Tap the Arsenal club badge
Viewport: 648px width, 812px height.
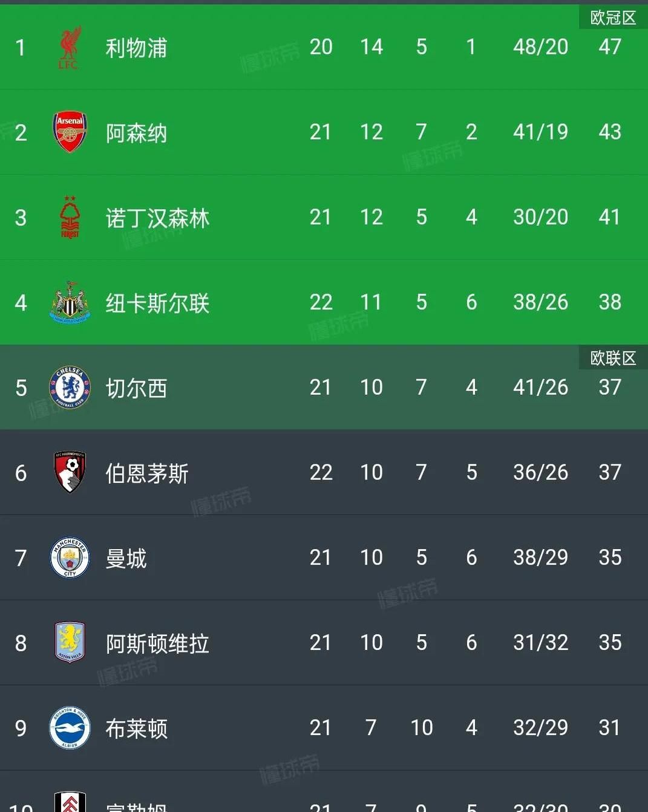pyautogui.click(x=70, y=132)
